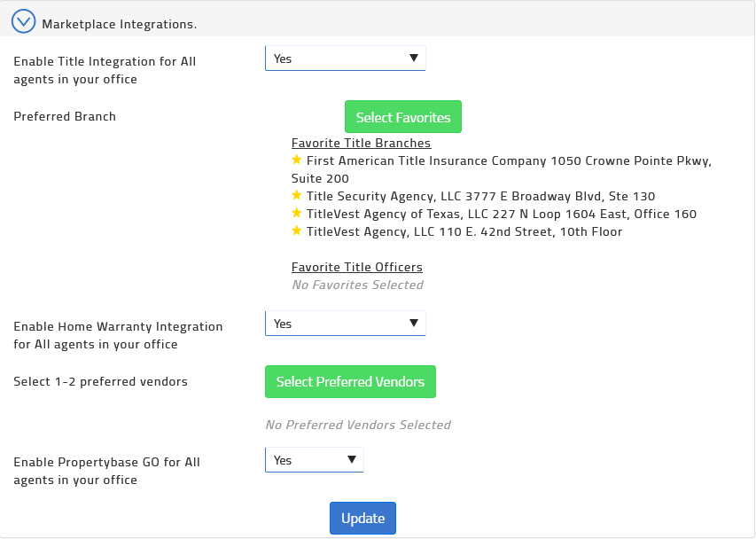Click the Favorite Title Officers heading
Viewport: 756px width, 539px height.
[x=356, y=267]
